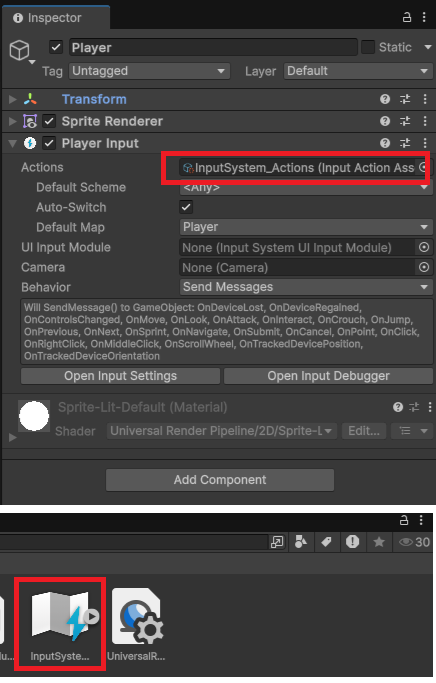This screenshot has height=683, width=436.
Task: Click the Open Input Settings button
Action: point(121,376)
